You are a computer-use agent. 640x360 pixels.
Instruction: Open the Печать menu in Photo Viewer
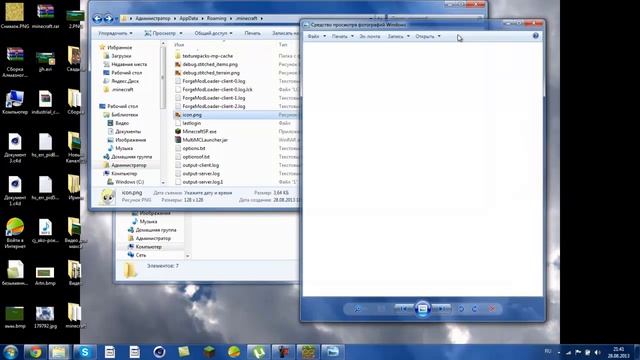(x=342, y=36)
